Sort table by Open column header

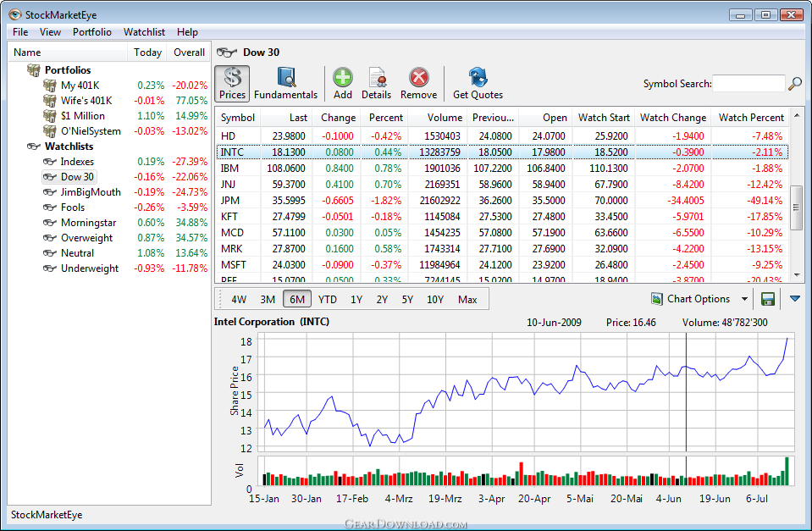coord(545,118)
